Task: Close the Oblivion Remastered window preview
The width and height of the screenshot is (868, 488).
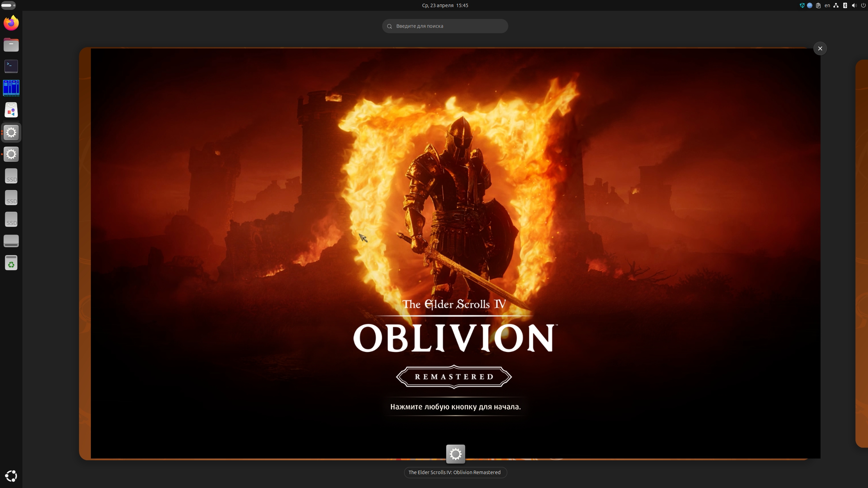Action: 820,48
